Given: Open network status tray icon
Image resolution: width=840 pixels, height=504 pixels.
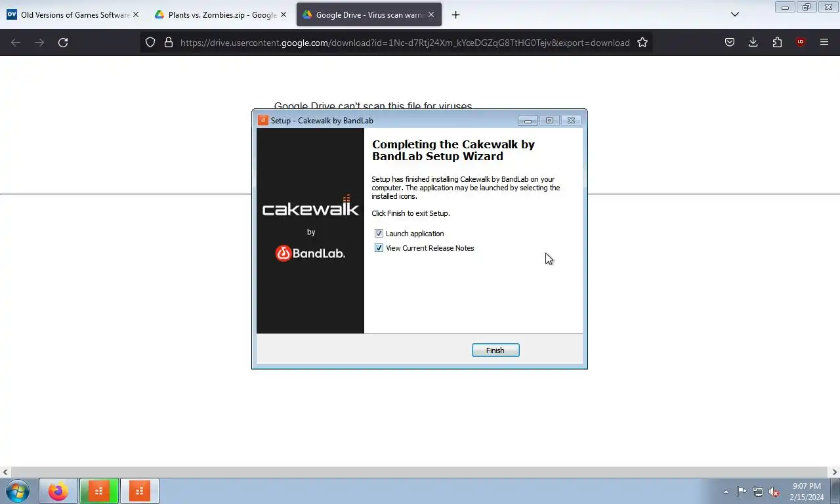Looking at the screenshot, I should pos(758,492).
